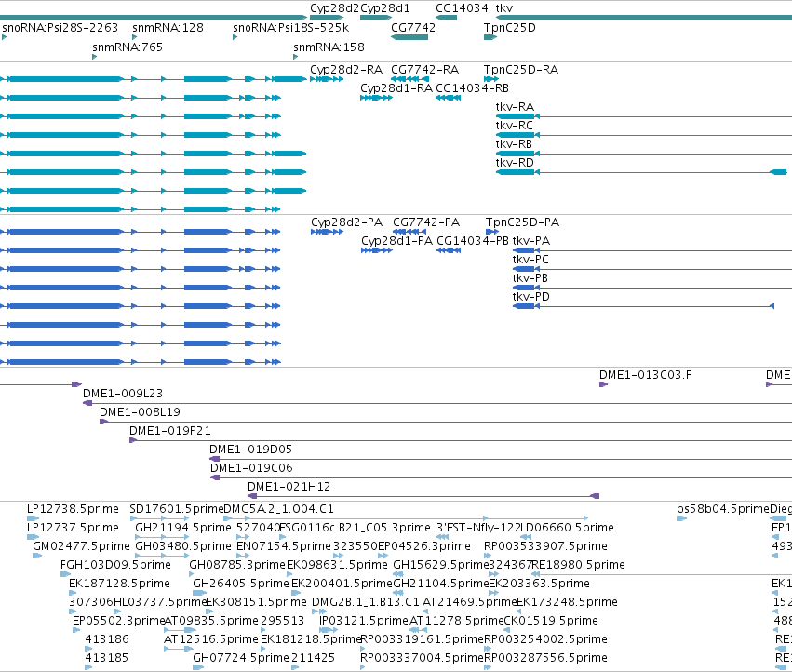This screenshot has height=672, width=792.
Task: Click the CG7742-RA transcript label
Action: [424, 70]
